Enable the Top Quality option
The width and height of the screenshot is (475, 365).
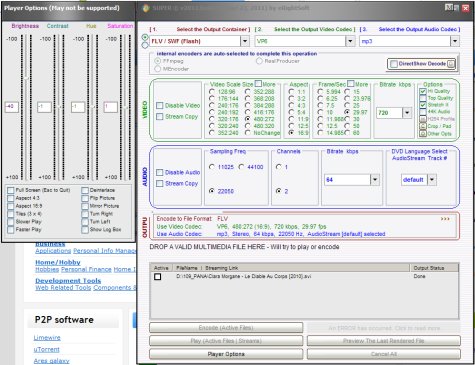pyautogui.click(x=423, y=98)
